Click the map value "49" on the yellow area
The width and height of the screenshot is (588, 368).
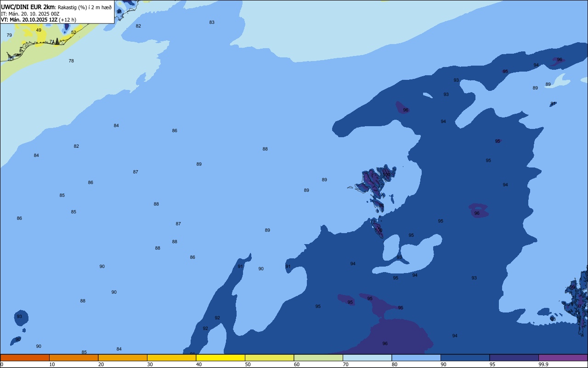pos(39,30)
